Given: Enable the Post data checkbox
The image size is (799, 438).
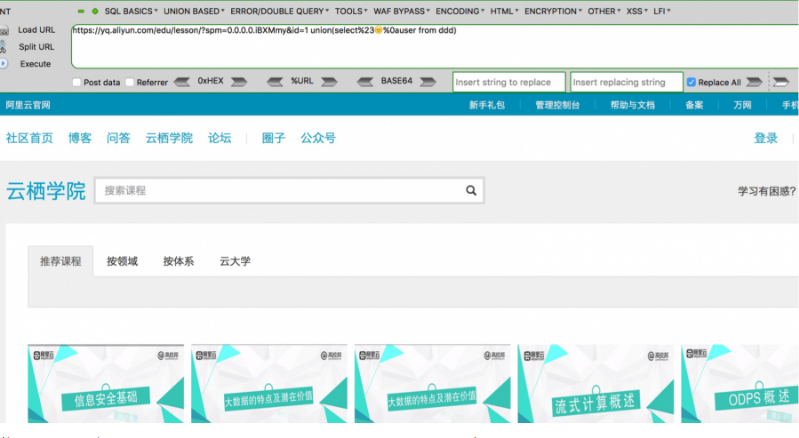Looking at the screenshot, I should point(76,82).
